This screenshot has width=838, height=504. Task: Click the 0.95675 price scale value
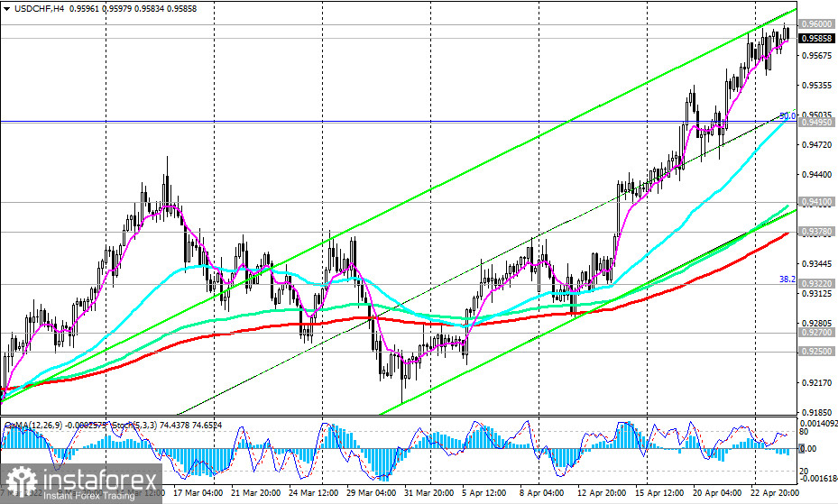tap(817, 55)
